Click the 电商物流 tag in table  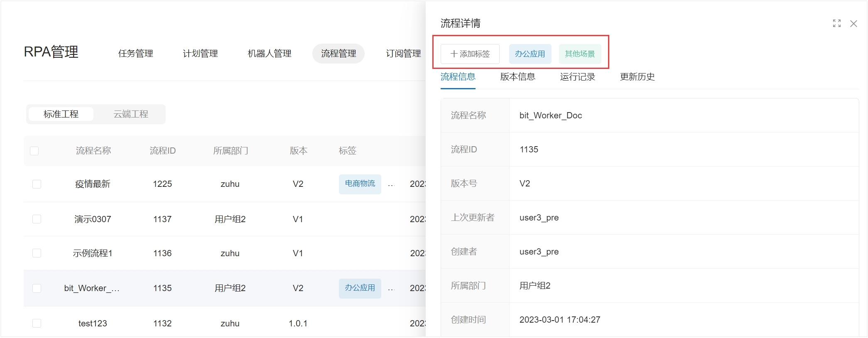coord(360,184)
